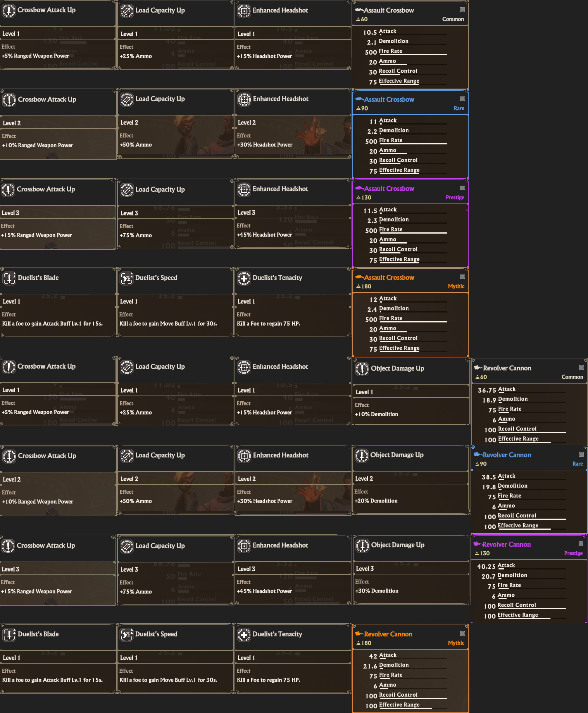Screen dimensions: 588x713
Task: Select the blue Rare Revolver Cannon weapon icon
Action: (x=477, y=455)
